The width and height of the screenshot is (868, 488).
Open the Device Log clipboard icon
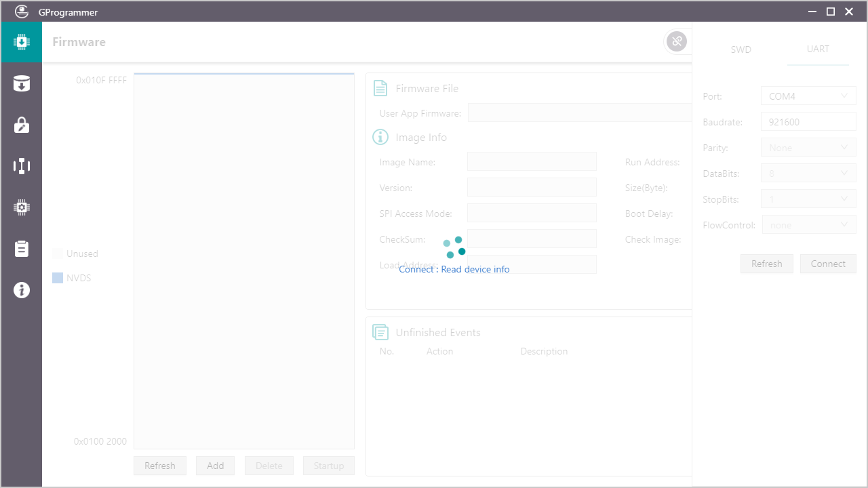[x=22, y=249]
